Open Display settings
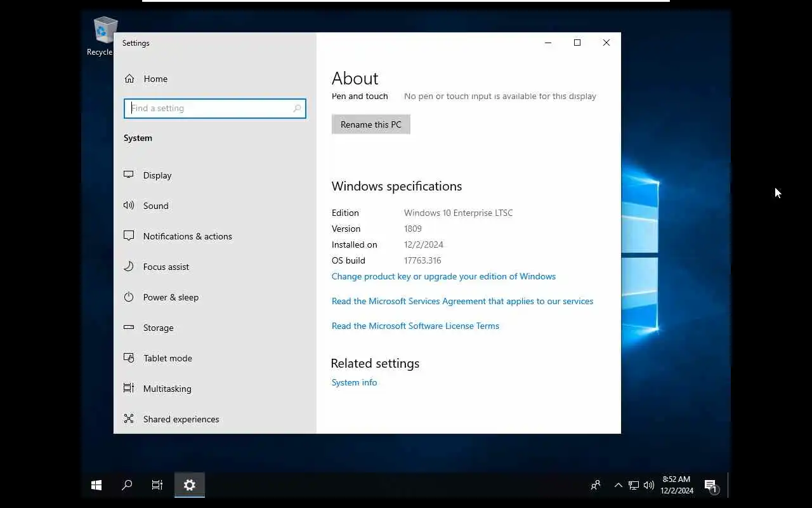 (215, 175)
